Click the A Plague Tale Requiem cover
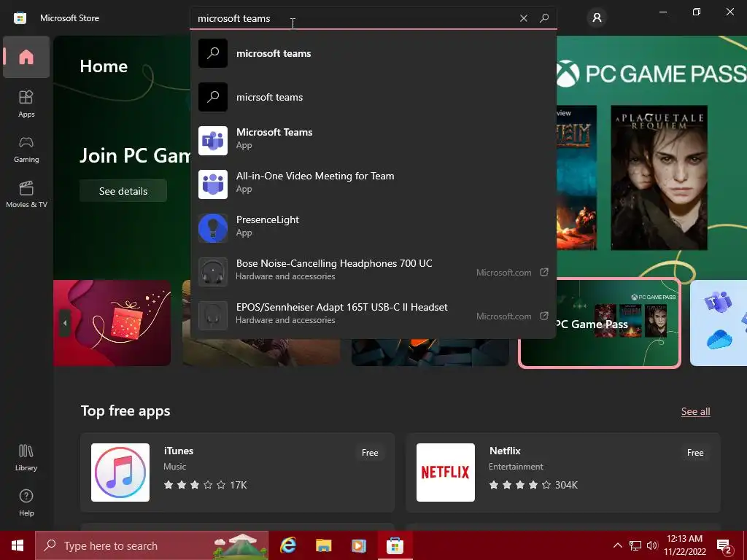The width and height of the screenshot is (747, 560). (659, 178)
